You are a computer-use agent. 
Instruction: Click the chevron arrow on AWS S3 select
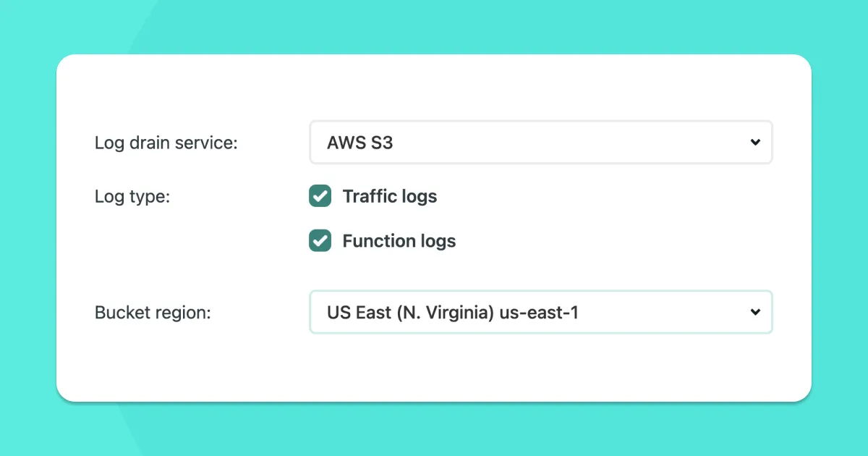click(755, 142)
